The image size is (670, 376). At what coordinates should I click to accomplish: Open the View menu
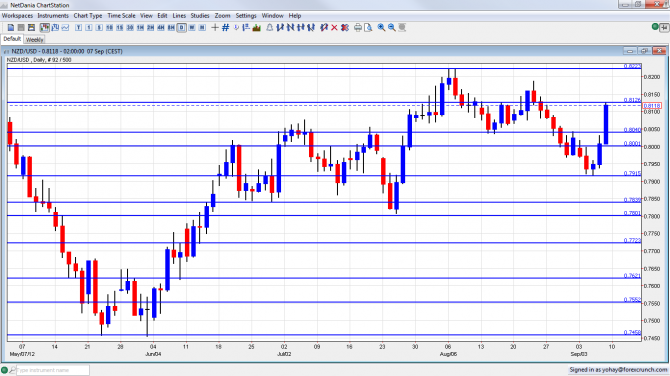pos(146,16)
